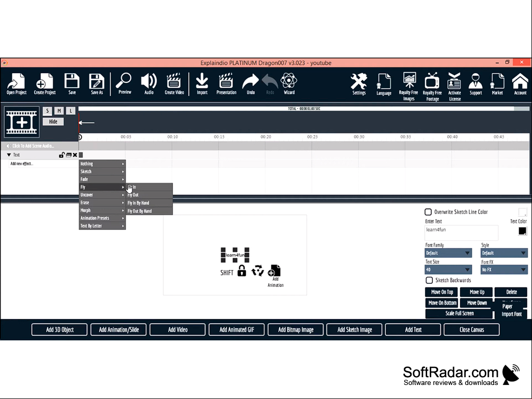Open Text By Letter submenu
The image size is (532, 399).
pos(102,226)
